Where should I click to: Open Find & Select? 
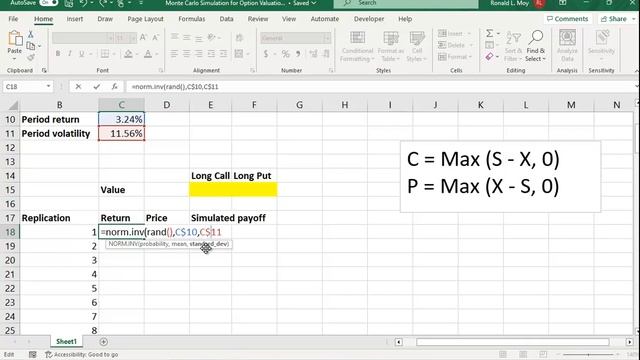[x=536, y=47]
